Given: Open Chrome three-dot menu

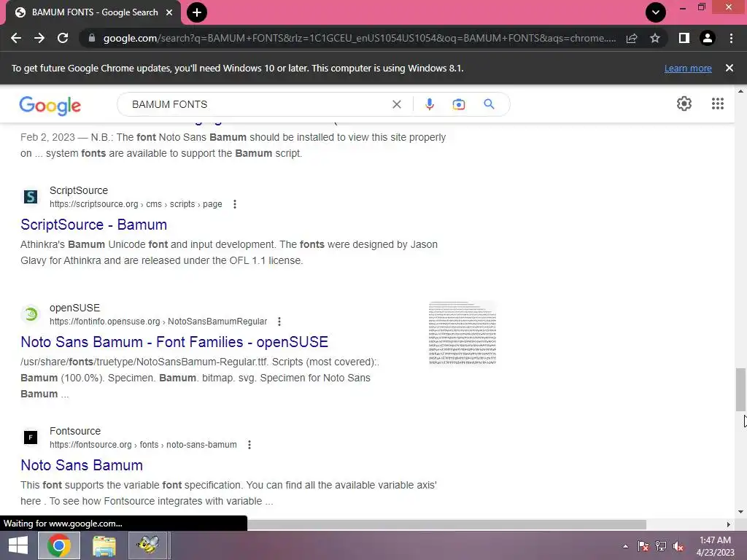Looking at the screenshot, I should (731, 38).
